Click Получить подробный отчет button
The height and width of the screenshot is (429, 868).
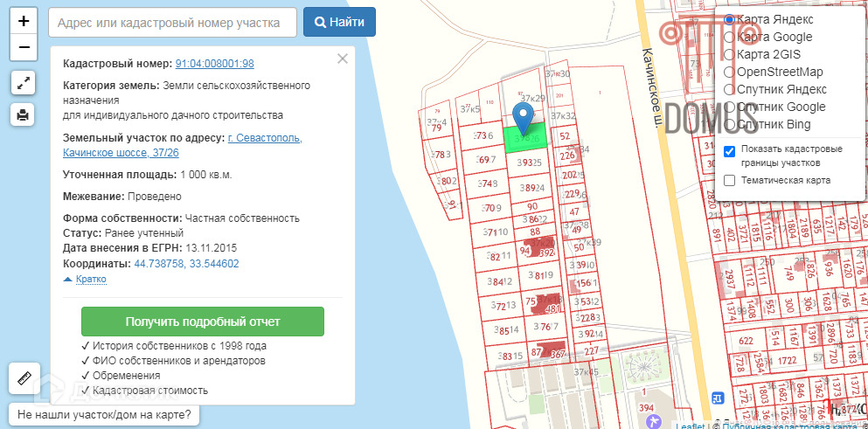tap(202, 322)
